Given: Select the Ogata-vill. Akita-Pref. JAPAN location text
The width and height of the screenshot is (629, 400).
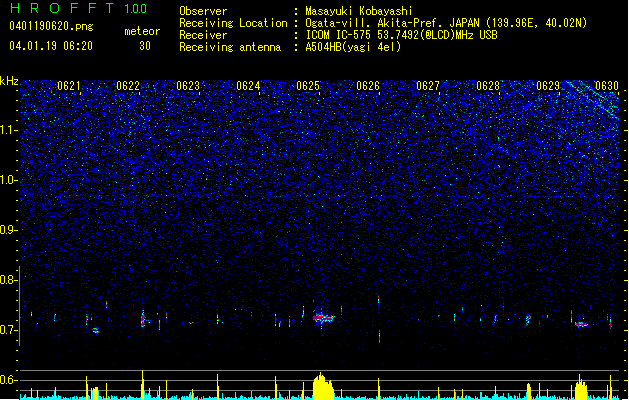Looking at the screenshot, I should [446, 23].
